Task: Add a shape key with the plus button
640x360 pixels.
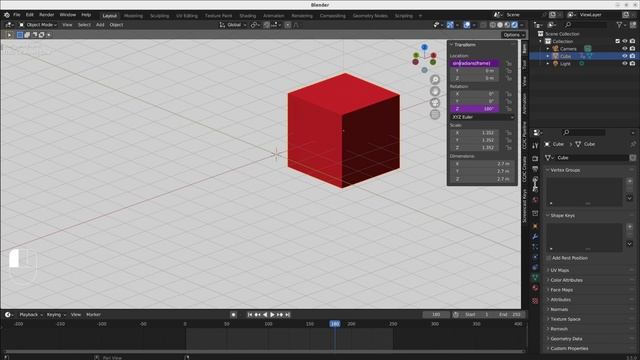Action: (x=629, y=227)
